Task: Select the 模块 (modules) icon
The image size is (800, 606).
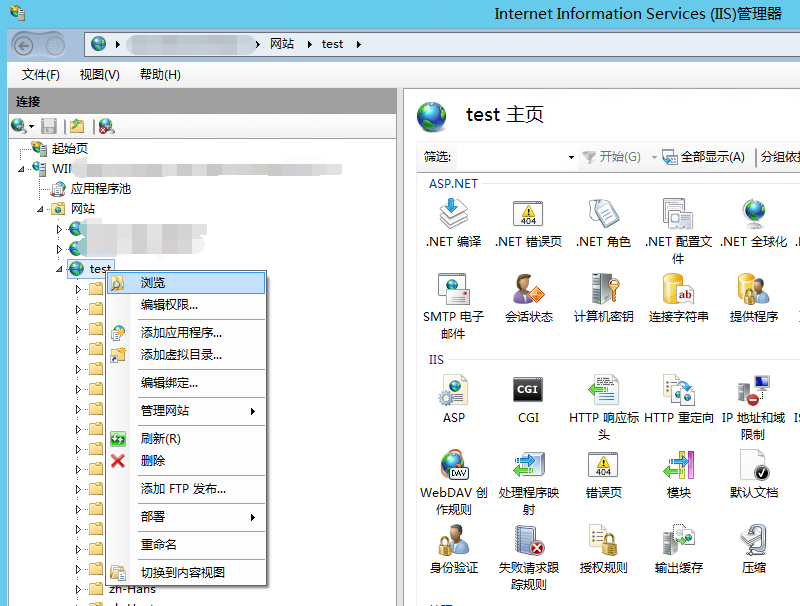Action: [678, 466]
